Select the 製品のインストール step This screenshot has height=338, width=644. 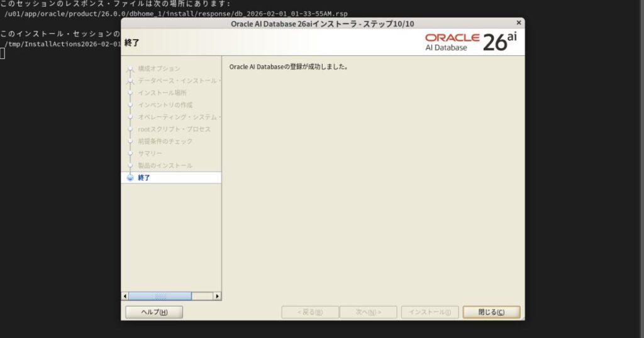point(165,165)
